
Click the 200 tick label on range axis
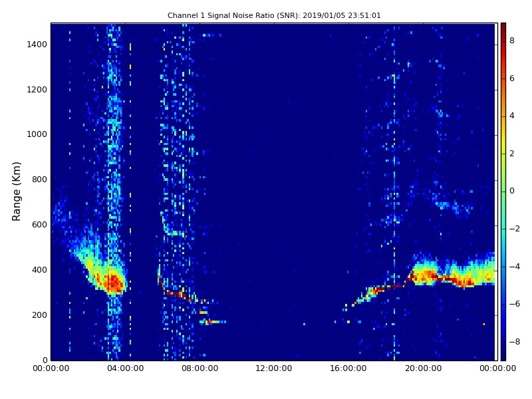[39, 315]
